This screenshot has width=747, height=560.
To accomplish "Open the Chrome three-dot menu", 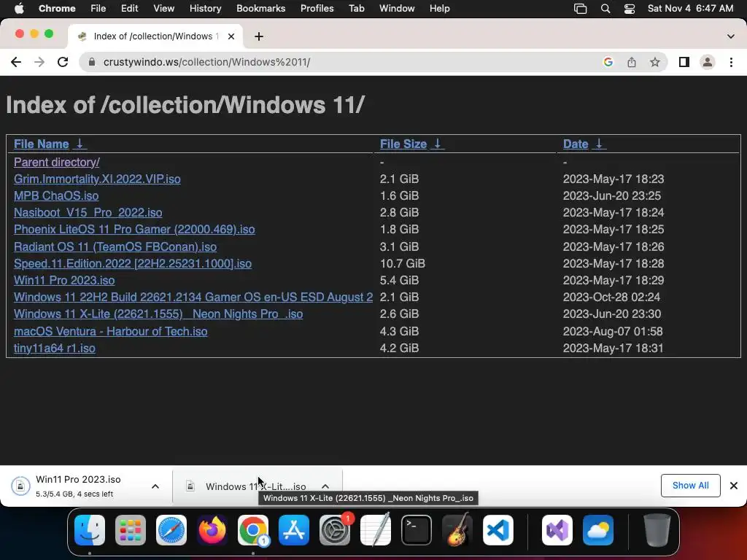I will (x=731, y=62).
